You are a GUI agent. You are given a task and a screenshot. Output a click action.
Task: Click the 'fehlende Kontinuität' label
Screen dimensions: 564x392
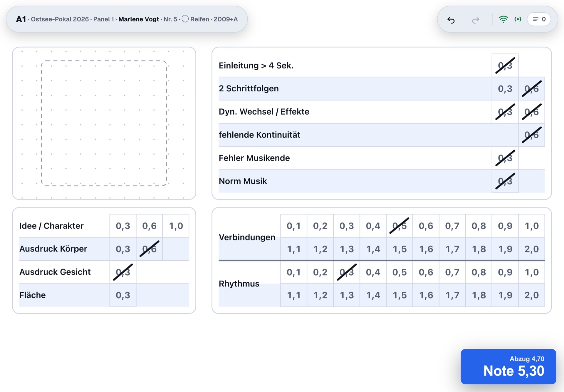click(x=259, y=135)
